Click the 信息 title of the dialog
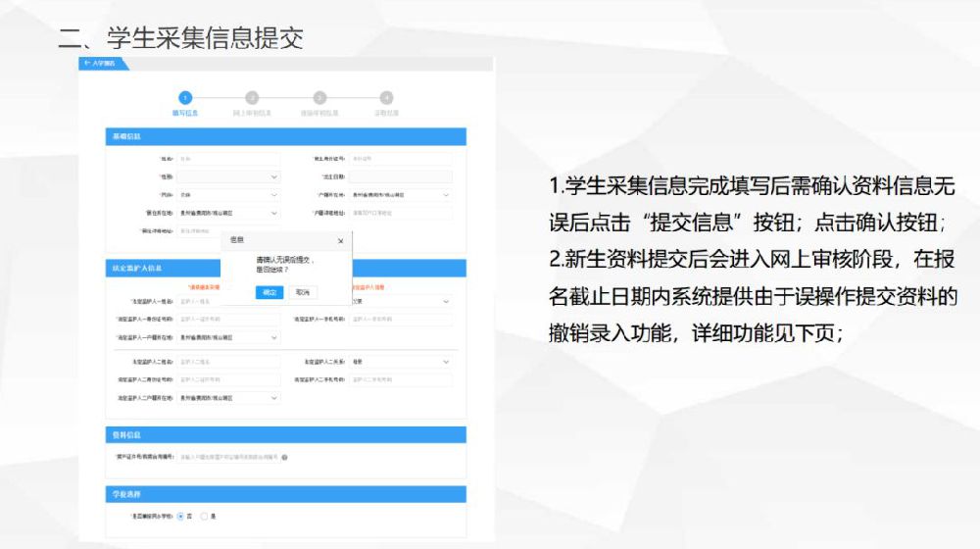 pyautogui.click(x=237, y=240)
